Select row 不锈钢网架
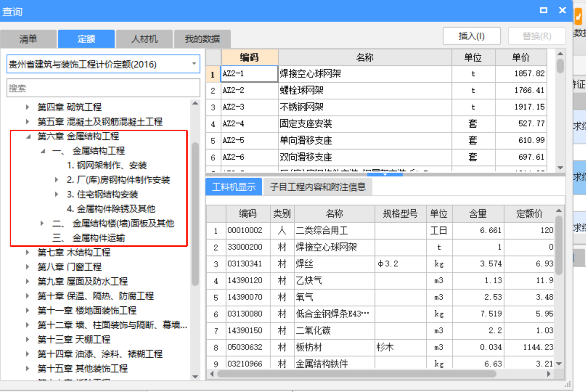 click(376, 107)
